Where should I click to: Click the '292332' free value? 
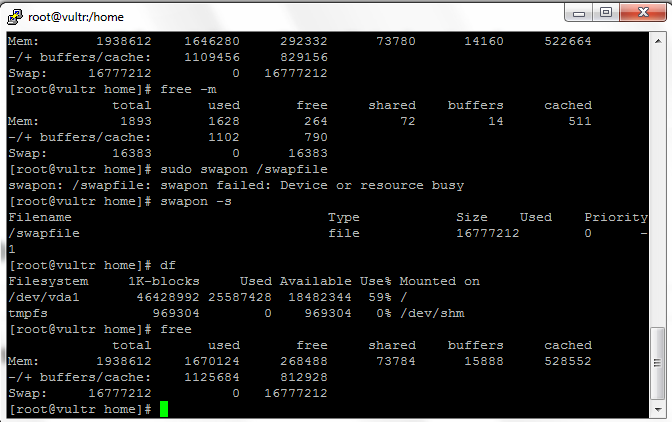pos(304,42)
